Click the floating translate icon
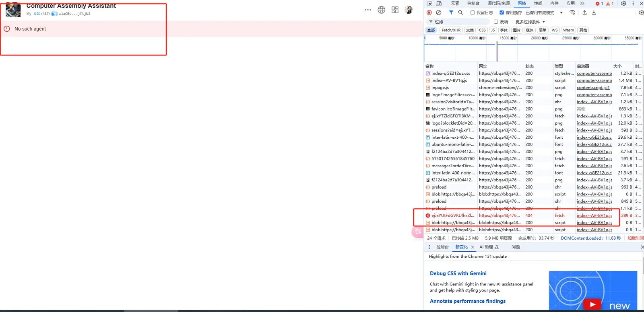 [x=418, y=232]
